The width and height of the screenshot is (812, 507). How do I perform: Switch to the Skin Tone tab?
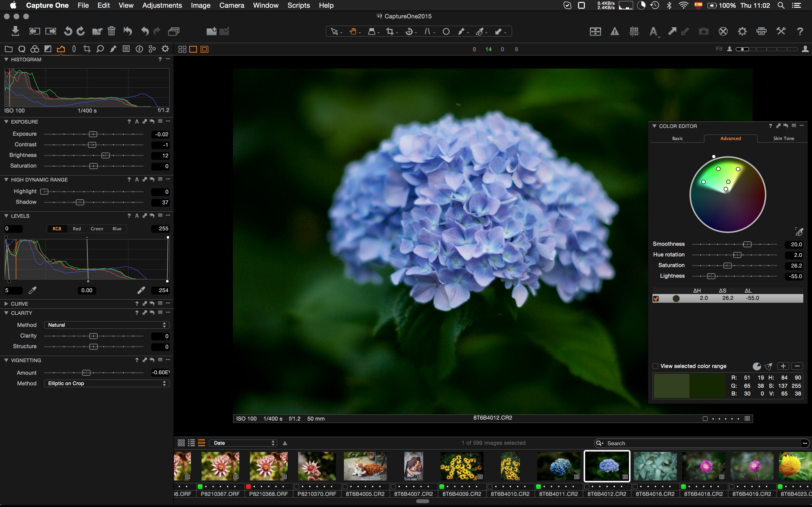[783, 139]
